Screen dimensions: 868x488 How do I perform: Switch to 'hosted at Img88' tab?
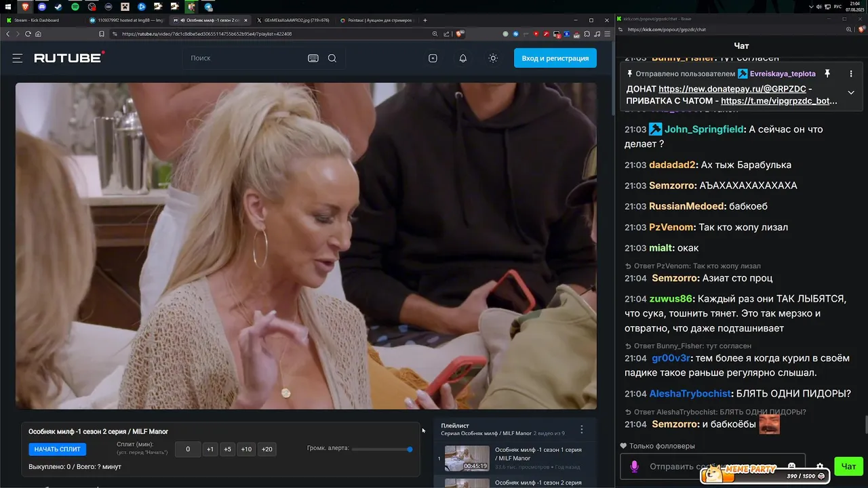(x=126, y=20)
